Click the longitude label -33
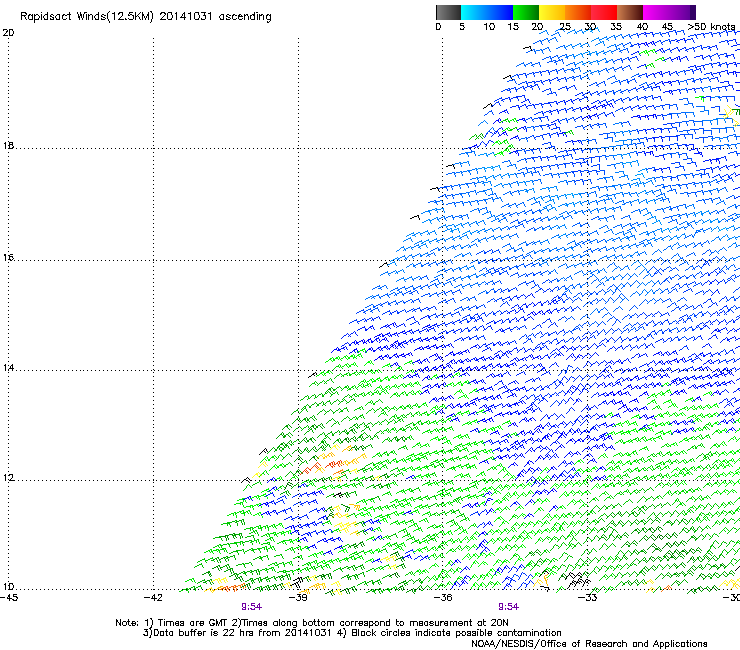Image resolution: width=740 pixels, height=650 pixels. pyautogui.click(x=588, y=598)
